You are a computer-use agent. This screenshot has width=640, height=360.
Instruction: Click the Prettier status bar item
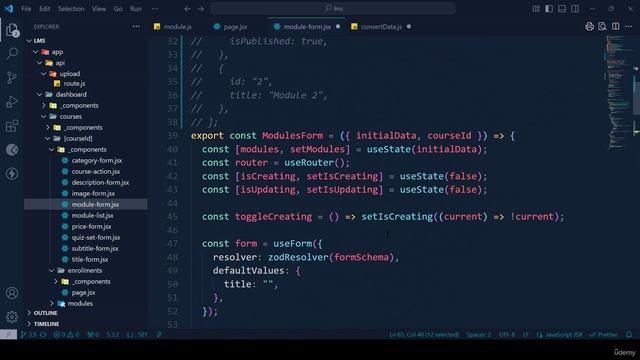[x=604, y=334]
